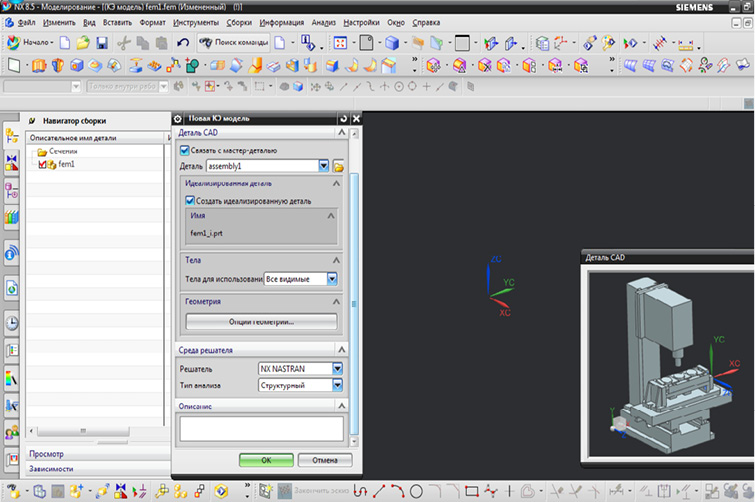Collapse the Геометрия group

[336, 301]
